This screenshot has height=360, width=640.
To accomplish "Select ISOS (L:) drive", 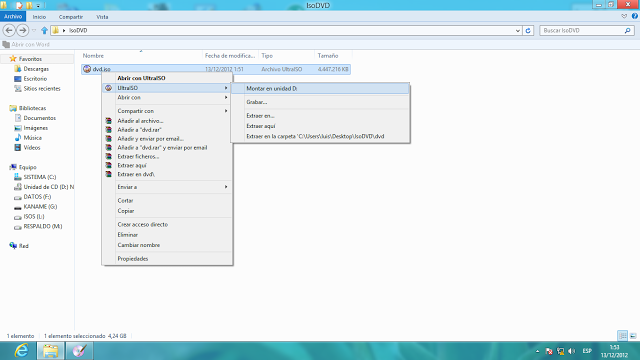I will 33,216.
